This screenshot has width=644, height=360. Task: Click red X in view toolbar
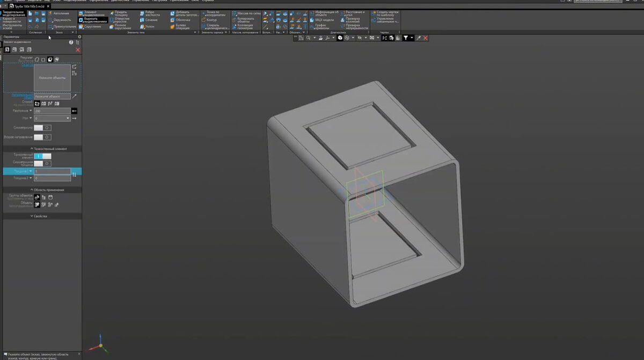[426, 38]
